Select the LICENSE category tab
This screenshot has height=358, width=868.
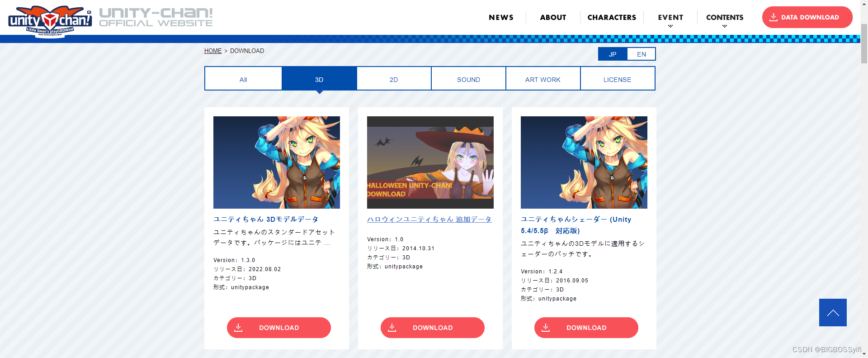(x=618, y=79)
